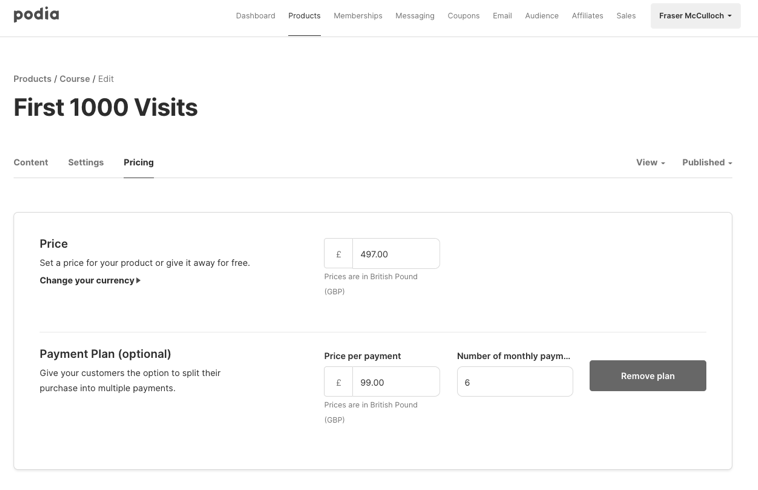This screenshot has height=490, width=758.
Task: Navigate to Messaging
Action: tap(414, 16)
